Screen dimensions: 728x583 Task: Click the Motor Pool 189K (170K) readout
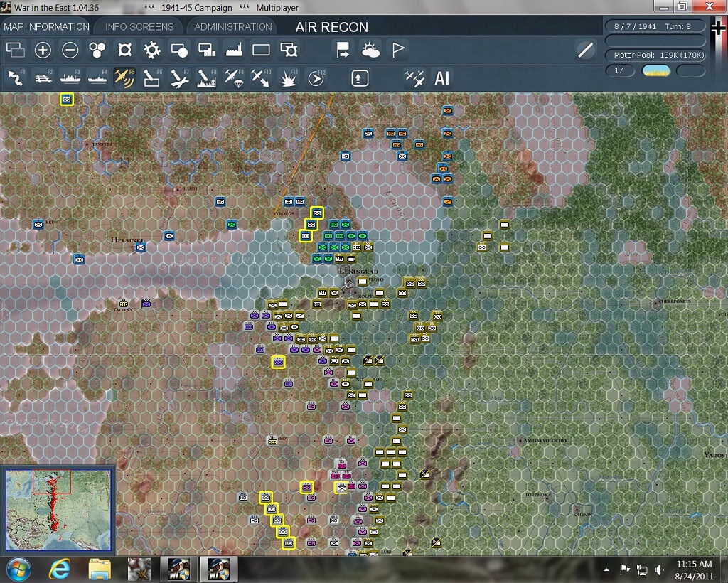click(x=655, y=55)
